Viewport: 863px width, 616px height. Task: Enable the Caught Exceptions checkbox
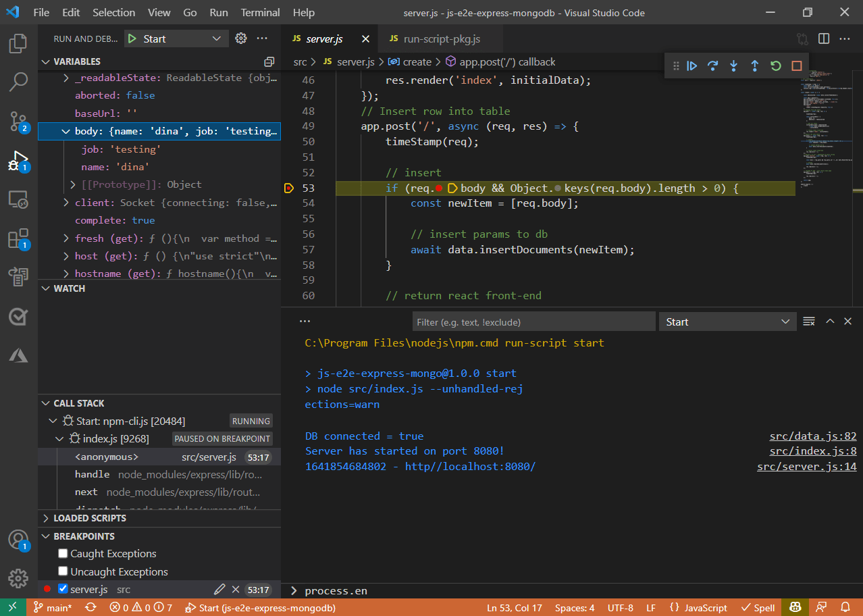[63, 553]
